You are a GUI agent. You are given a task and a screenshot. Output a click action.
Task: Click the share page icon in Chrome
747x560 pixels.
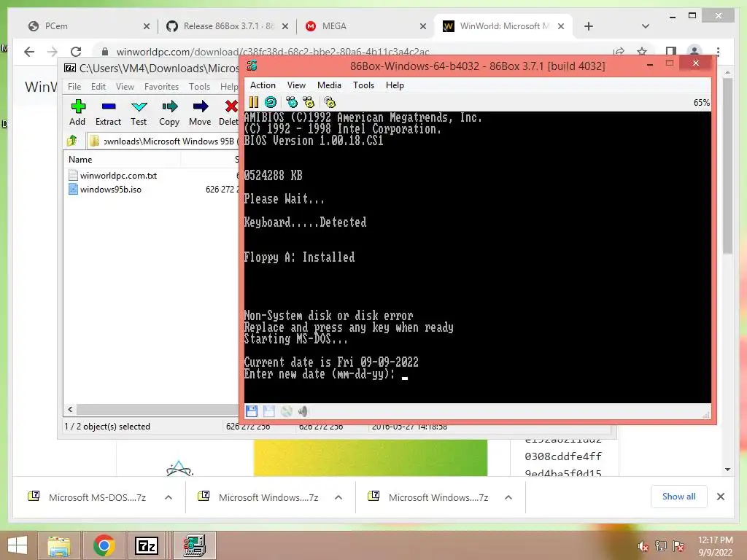pos(619,52)
